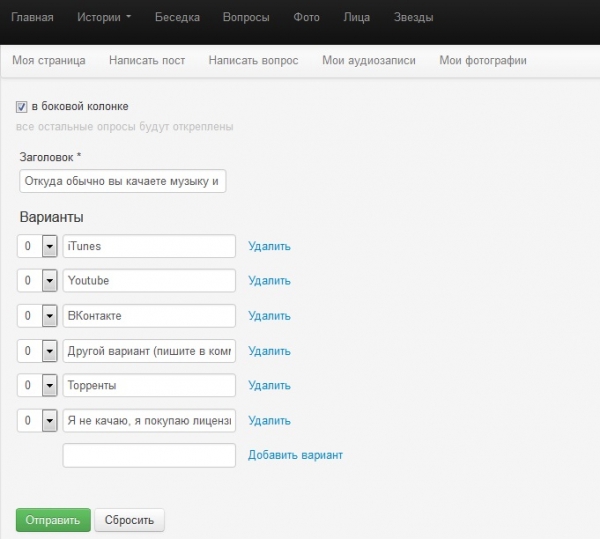Open order dropdown for Торренты option
The image size is (600, 539).
point(38,385)
